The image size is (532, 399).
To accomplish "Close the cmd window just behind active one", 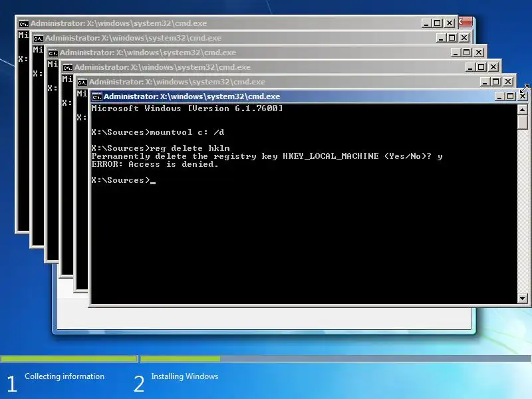I will pos(508,81).
